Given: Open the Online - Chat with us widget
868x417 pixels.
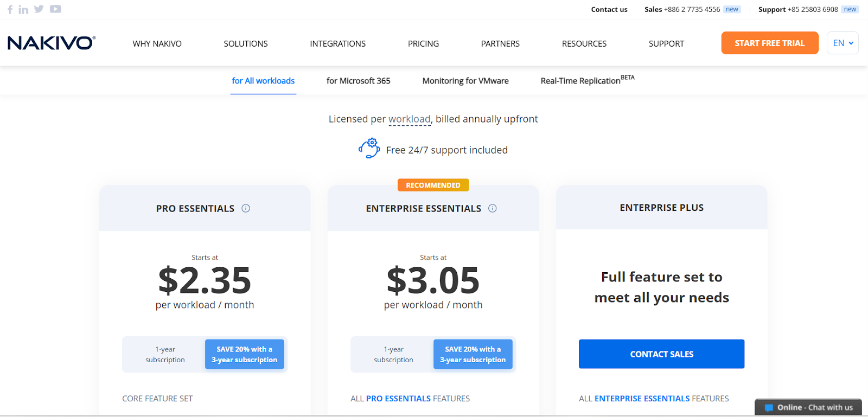Looking at the screenshot, I should pos(808,407).
